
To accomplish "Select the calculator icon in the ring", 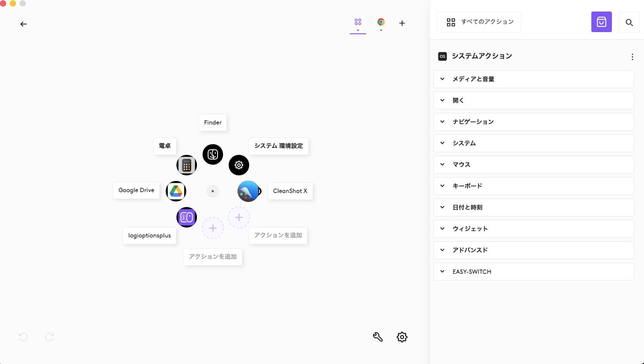I will click(187, 165).
